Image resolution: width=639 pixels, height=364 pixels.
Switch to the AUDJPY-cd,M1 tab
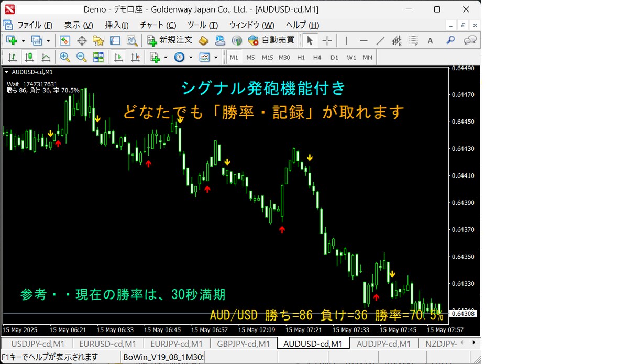coord(384,344)
